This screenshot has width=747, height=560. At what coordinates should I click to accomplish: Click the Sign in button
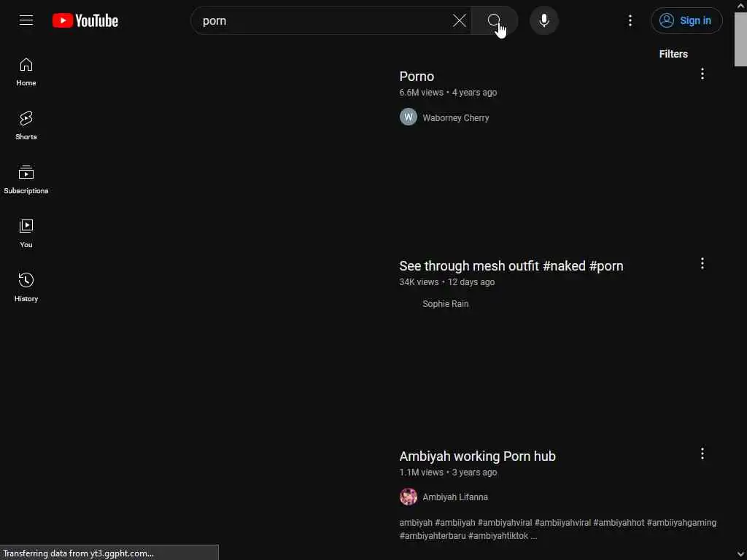(x=686, y=20)
